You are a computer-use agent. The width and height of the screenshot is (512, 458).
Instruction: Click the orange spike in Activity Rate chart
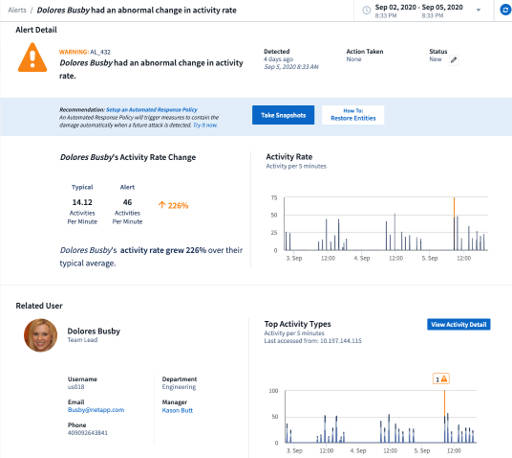454,207
